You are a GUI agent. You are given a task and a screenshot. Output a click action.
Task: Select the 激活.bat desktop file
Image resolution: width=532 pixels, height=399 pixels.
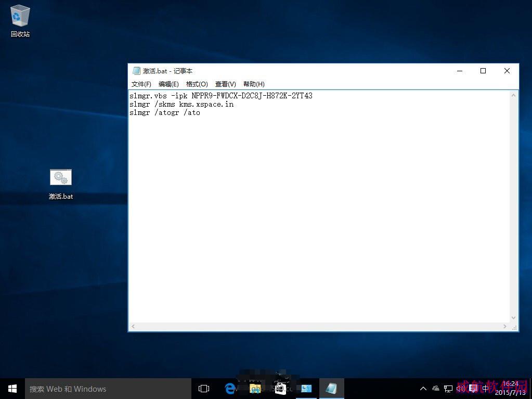point(61,184)
